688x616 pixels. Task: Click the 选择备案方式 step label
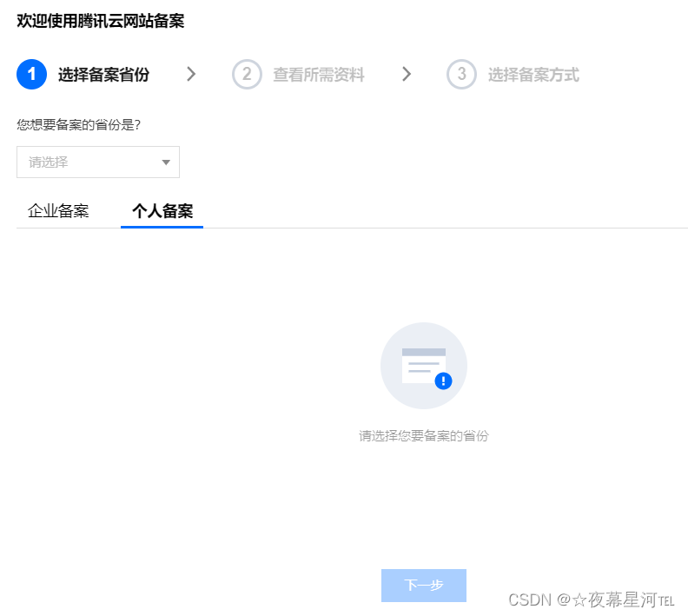coord(533,75)
